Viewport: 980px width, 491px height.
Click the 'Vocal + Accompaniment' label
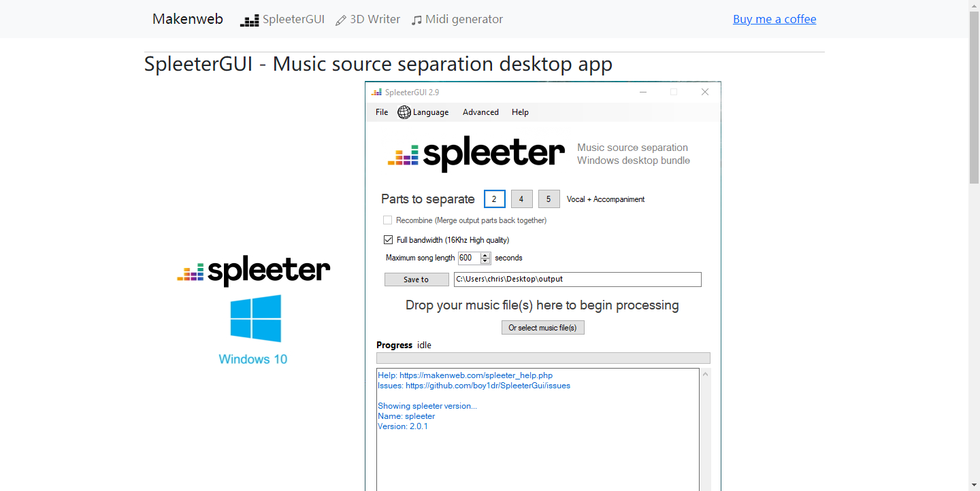tap(606, 199)
